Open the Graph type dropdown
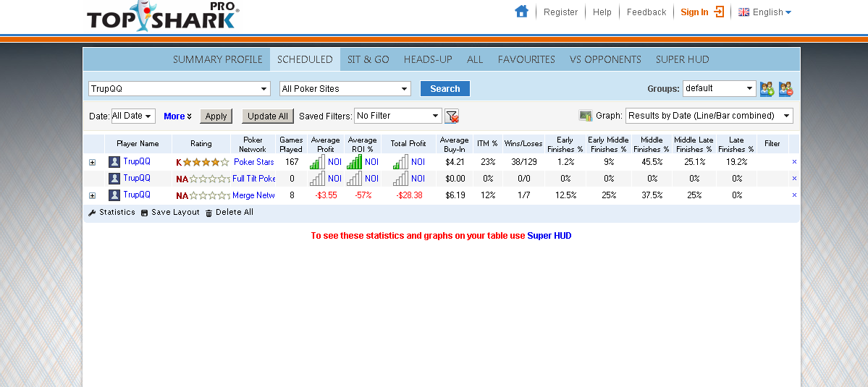Screen dimensions: 868x387 (x=709, y=116)
